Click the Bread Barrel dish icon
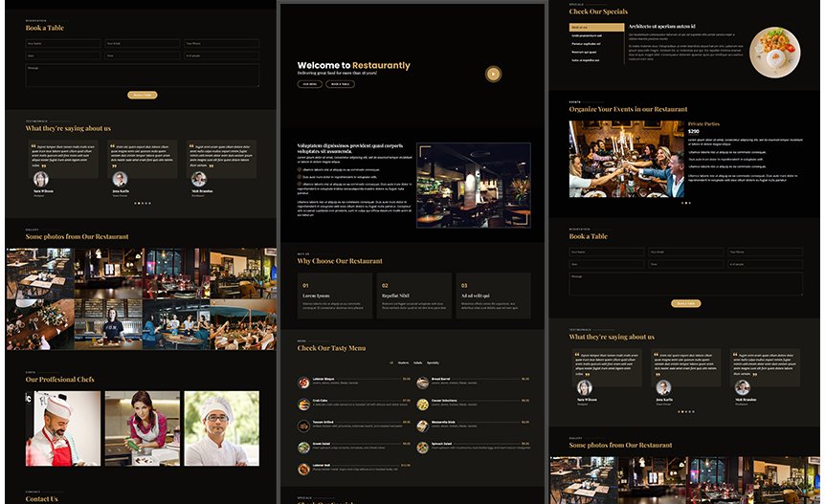This screenshot has width=825, height=504. point(422,383)
